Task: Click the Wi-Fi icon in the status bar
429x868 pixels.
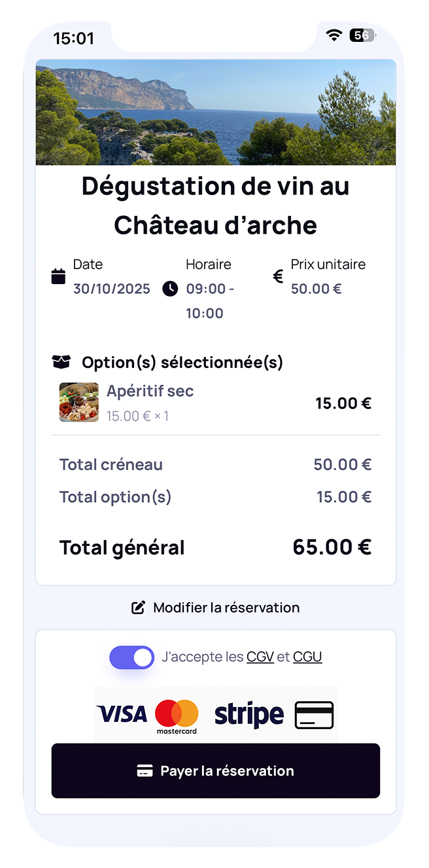Action: [334, 35]
